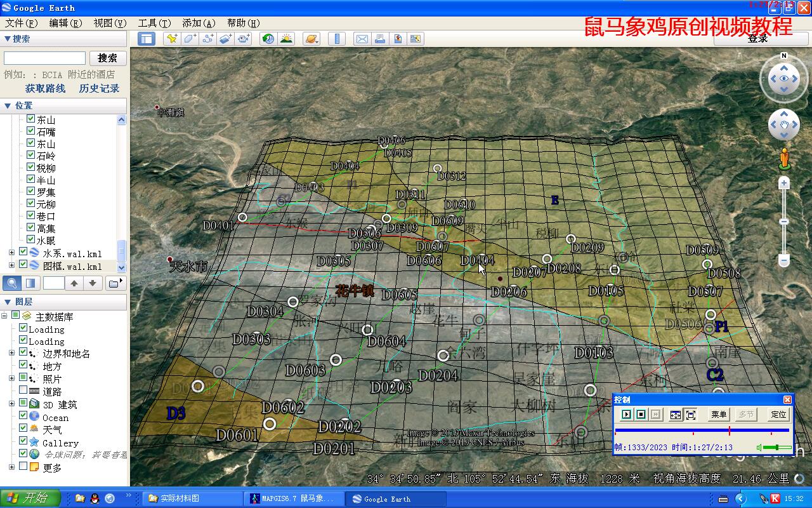The width and height of the screenshot is (812, 508).
Task: Stop playback in the 控制 panel
Action: click(x=641, y=415)
